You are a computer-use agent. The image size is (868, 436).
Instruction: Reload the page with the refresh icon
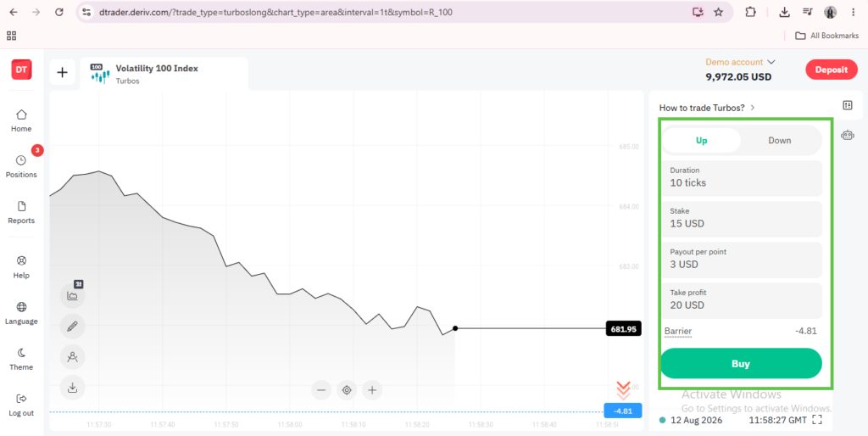(x=59, y=12)
